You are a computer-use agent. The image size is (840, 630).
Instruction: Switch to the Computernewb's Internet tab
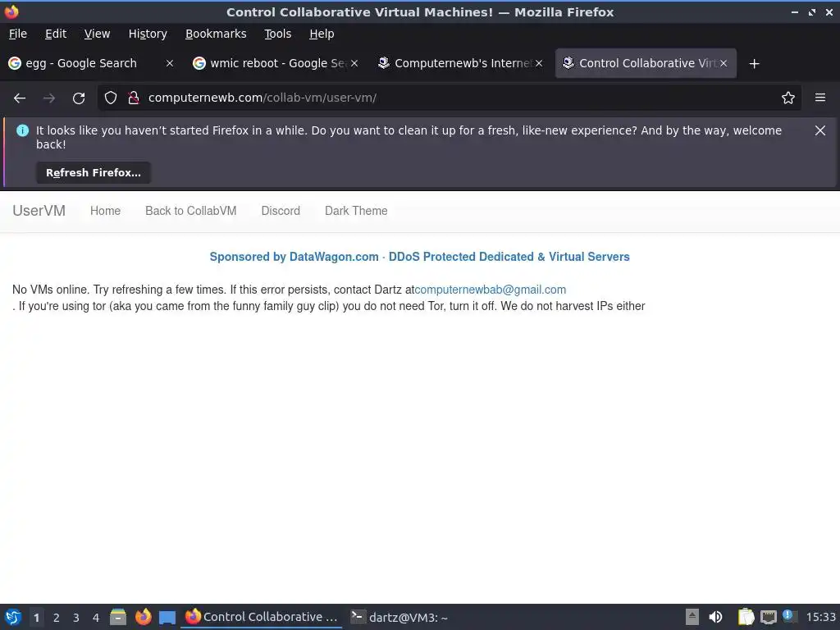[x=459, y=63]
